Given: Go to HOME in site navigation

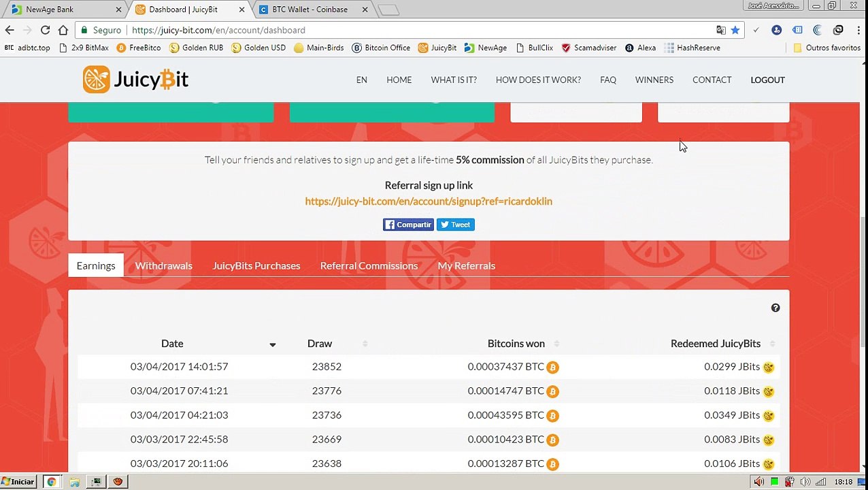Looking at the screenshot, I should point(399,80).
